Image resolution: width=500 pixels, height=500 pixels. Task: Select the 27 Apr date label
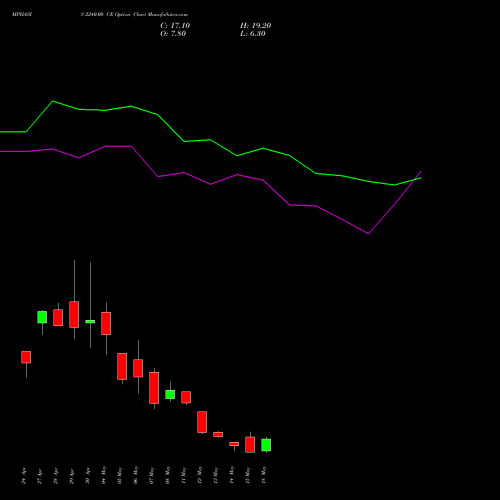40,476
